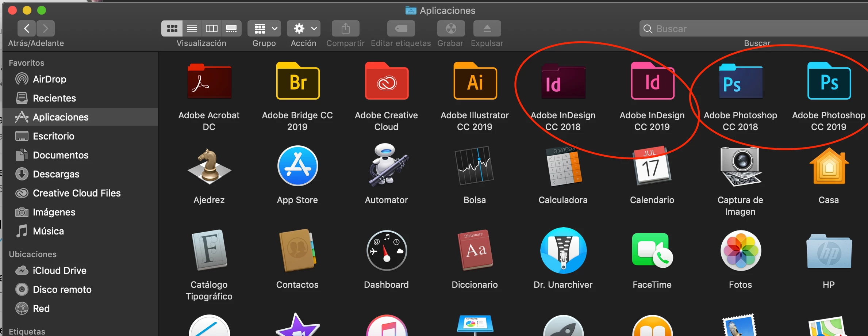Open iCloud Drive in the sidebar
This screenshot has width=868, height=336.
tap(80, 270)
